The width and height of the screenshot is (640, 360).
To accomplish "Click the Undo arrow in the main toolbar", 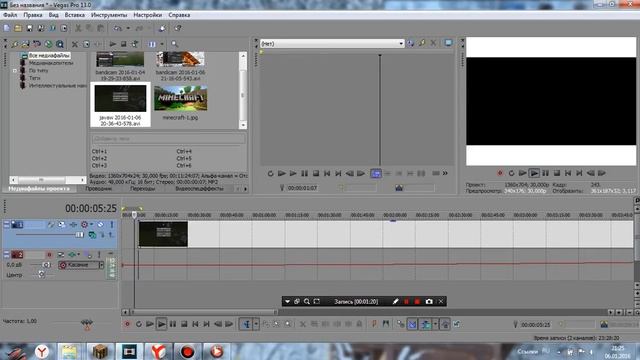I will [x=118, y=28].
